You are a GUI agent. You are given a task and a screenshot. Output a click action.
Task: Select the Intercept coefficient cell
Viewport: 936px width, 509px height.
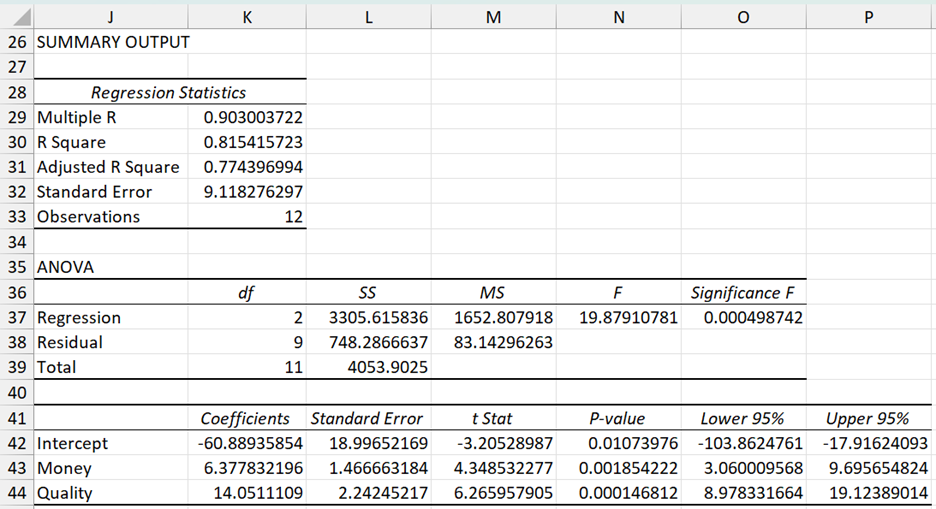tap(245, 443)
